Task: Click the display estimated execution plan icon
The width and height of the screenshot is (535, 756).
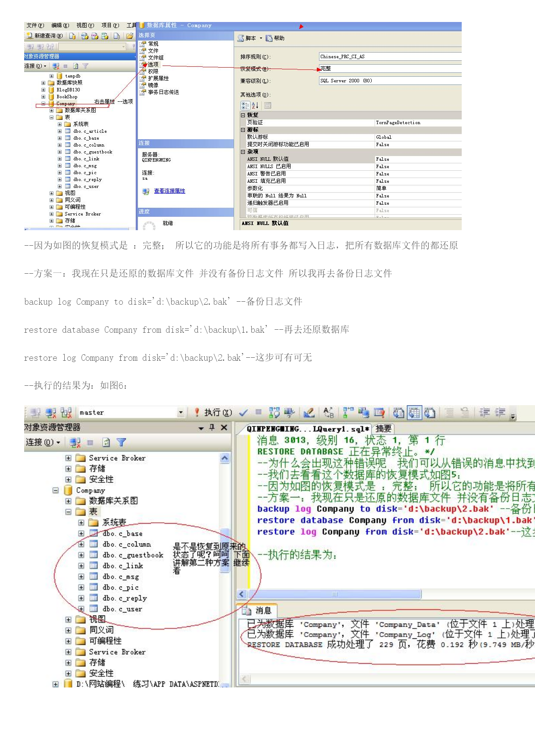Action: click(274, 413)
